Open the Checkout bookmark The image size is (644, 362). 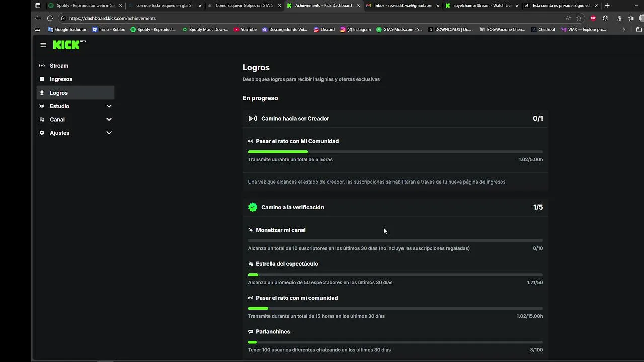click(x=543, y=30)
